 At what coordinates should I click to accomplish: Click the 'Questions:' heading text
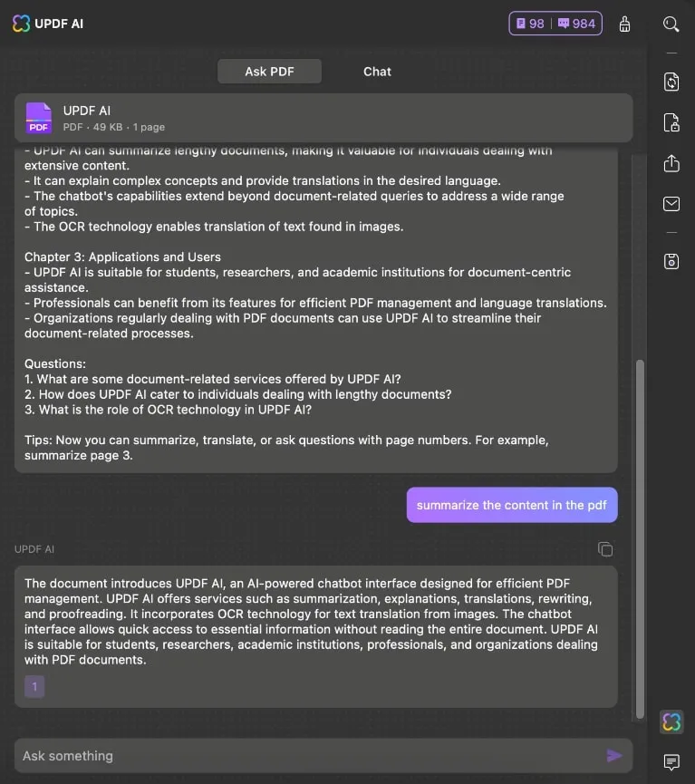[x=55, y=363]
